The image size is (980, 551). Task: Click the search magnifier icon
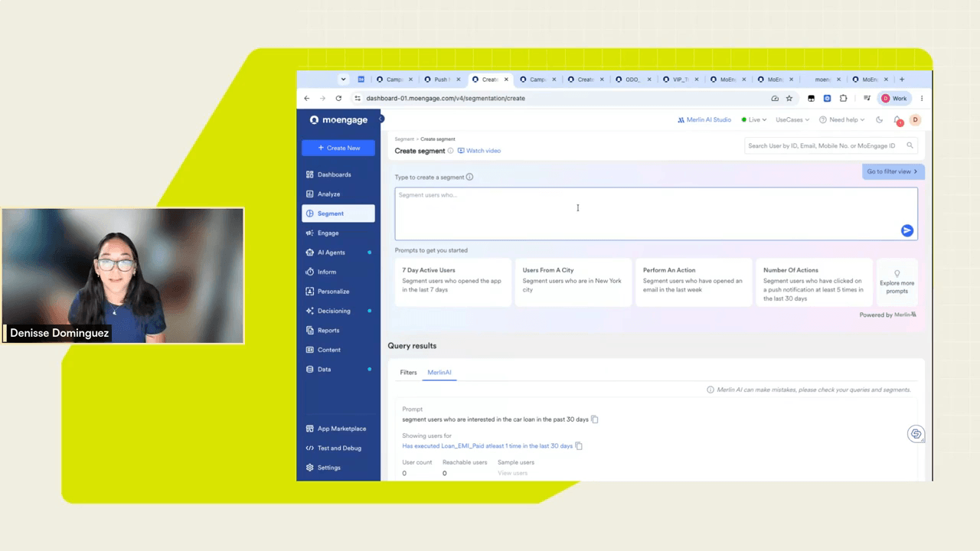(910, 145)
